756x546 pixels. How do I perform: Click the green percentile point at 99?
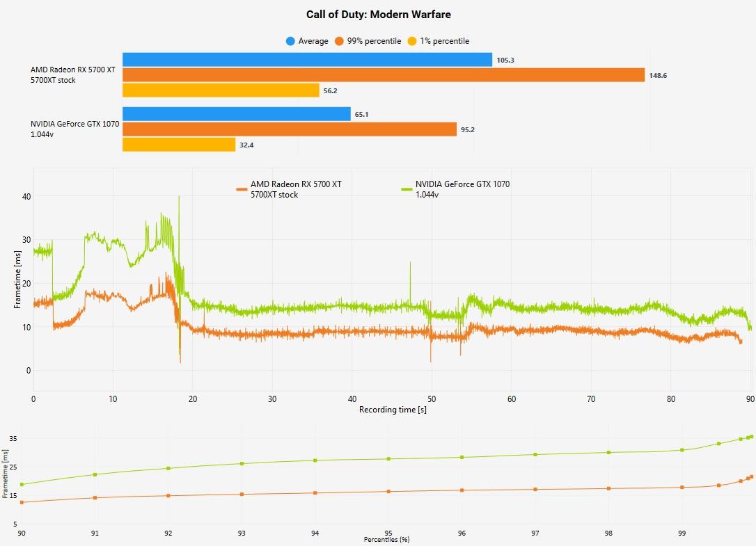[x=682, y=450]
